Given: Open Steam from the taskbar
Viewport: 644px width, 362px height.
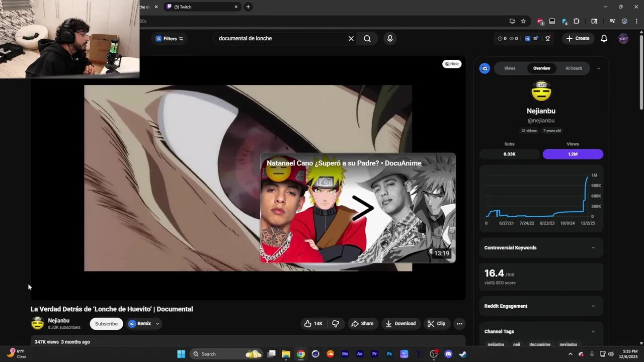Looking at the screenshot, I should 463,354.
